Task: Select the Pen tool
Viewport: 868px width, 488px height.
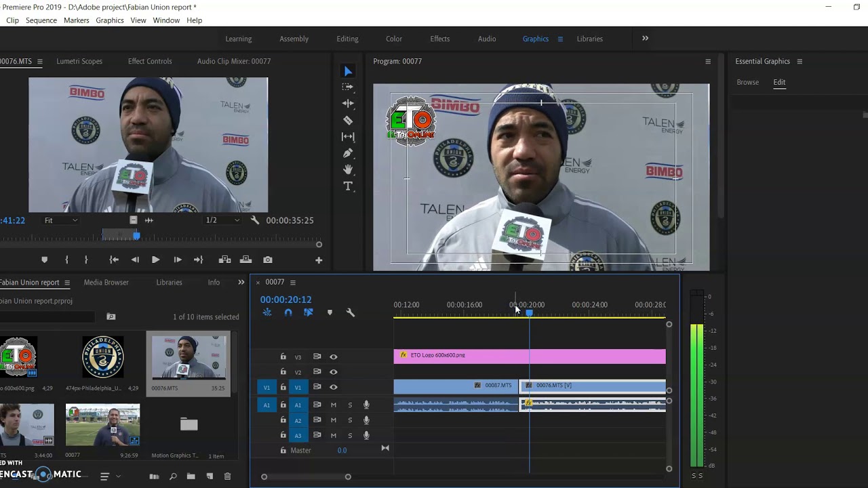Action: (x=348, y=153)
